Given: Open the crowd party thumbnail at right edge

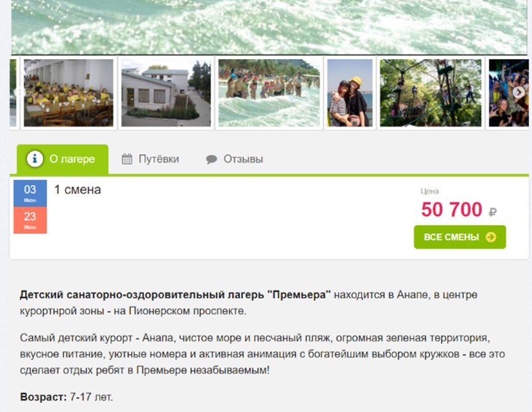Looking at the screenshot, I should pyautogui.click(x=509, y=93).
